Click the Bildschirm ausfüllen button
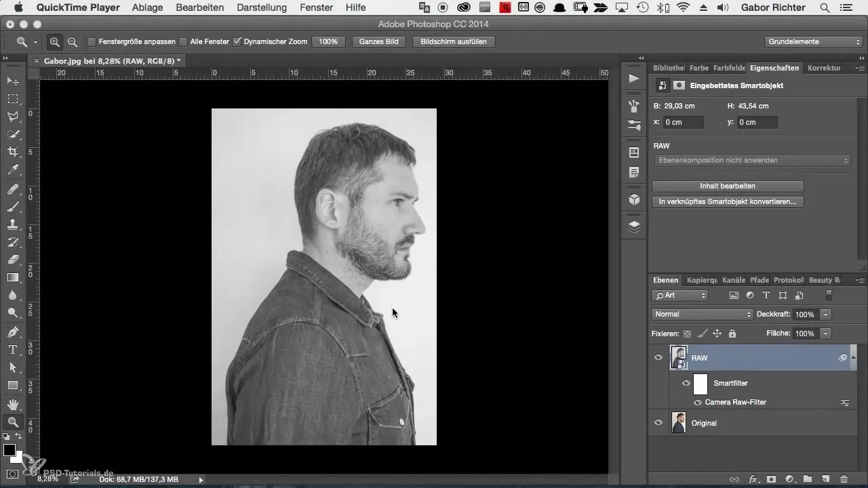This screenshot has height=488, width=868. point(454,42)
